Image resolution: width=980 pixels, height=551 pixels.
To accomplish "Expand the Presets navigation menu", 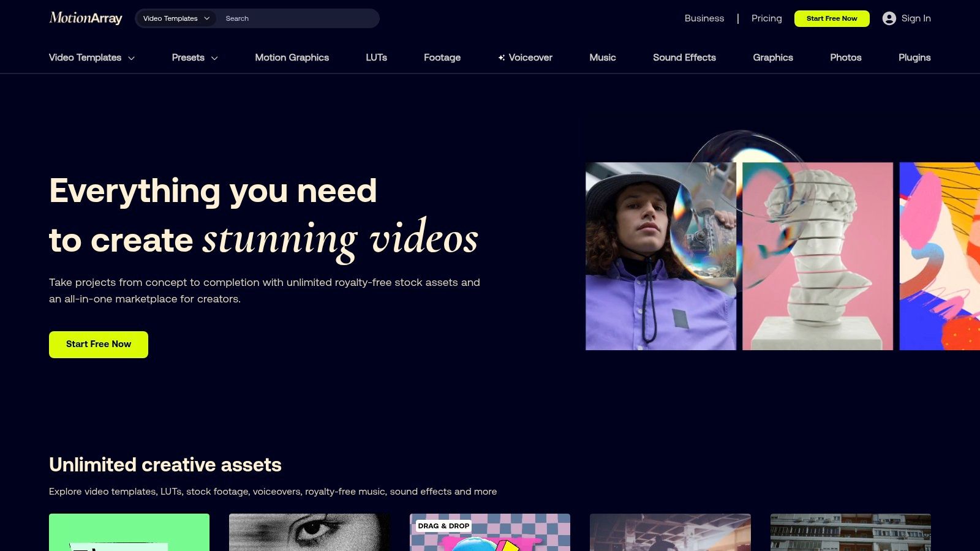I will tap(194, 58).
